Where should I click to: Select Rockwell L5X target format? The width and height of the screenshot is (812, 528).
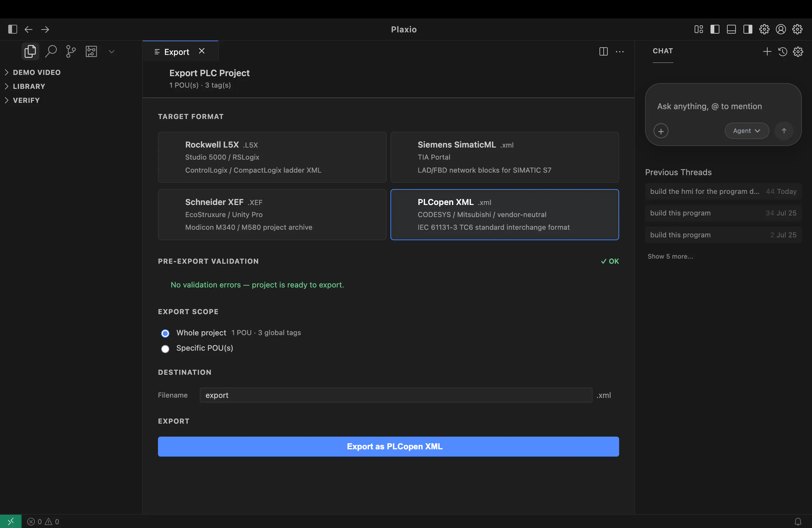pyautogui.click(x=272, y=157)
